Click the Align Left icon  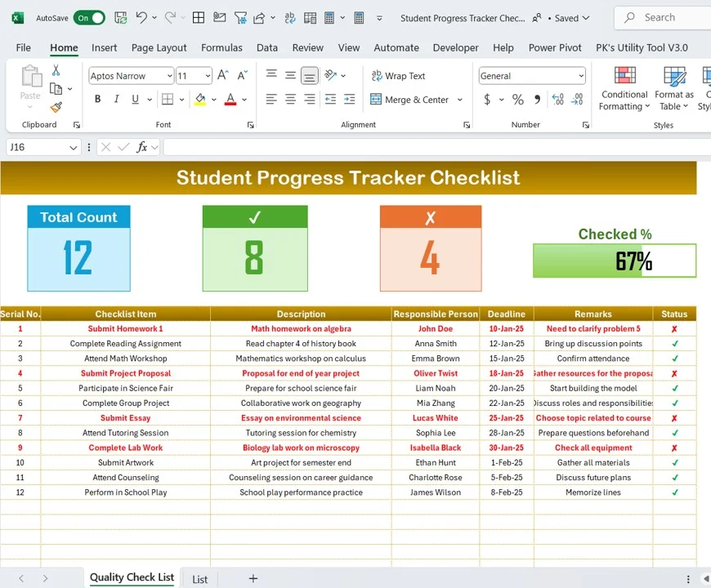click(271, 99)
